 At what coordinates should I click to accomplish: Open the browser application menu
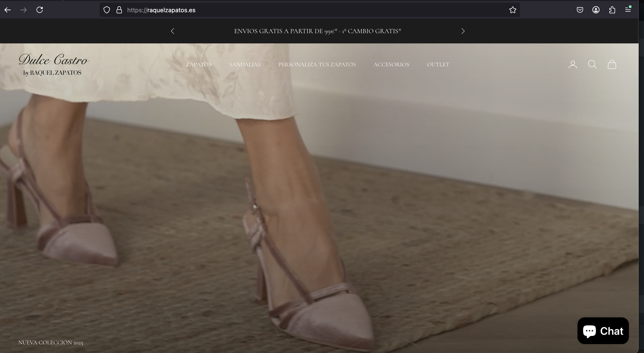click(628, 10)
